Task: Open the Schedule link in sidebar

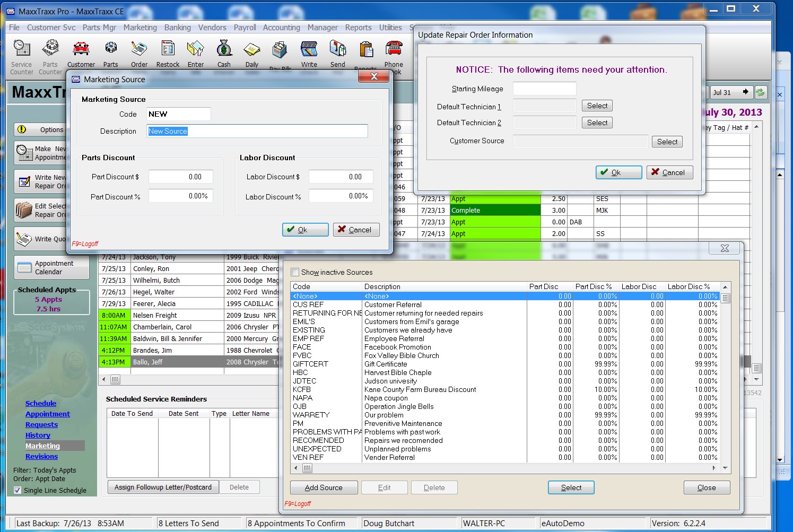Action: [x=41, y=404]
